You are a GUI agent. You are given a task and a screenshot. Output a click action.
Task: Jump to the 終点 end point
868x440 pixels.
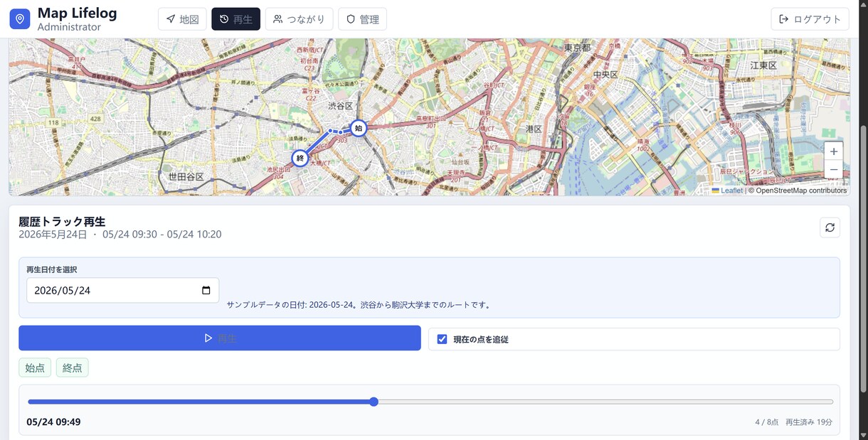tap(73, 367)
